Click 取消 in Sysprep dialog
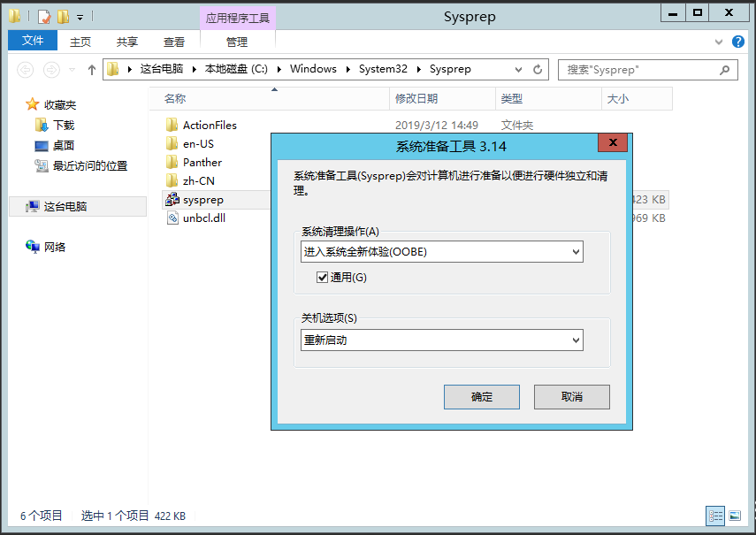Screen dimensions: 756x535 tap(572, 397)
